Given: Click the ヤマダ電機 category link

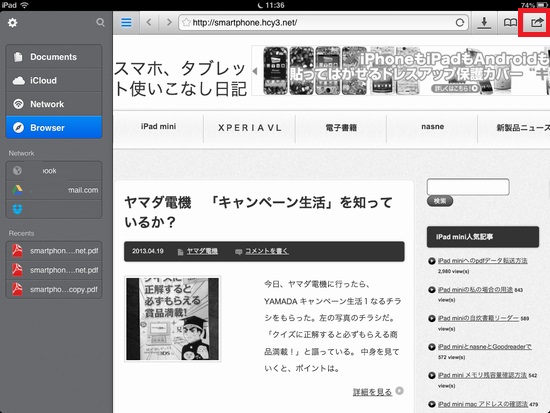Looking at the screenshot, I should (x=202, y=251).
